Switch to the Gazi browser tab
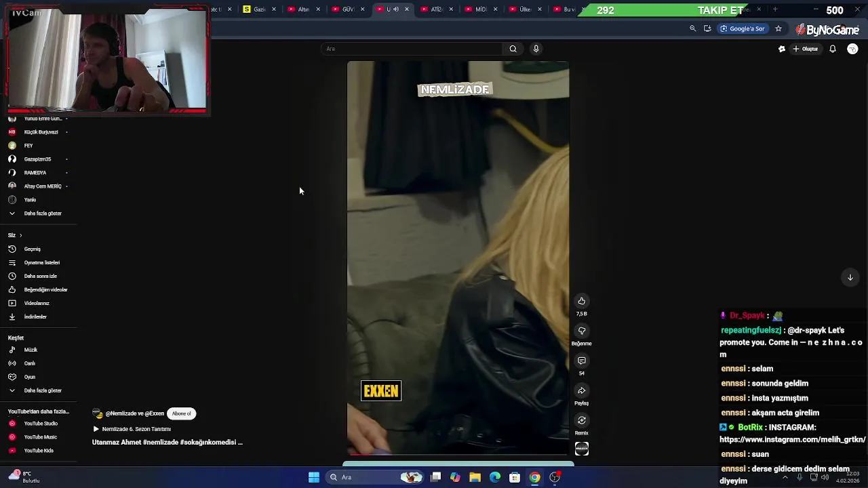Viewport: 868px width, 488px height. click(x=258, y=9)
